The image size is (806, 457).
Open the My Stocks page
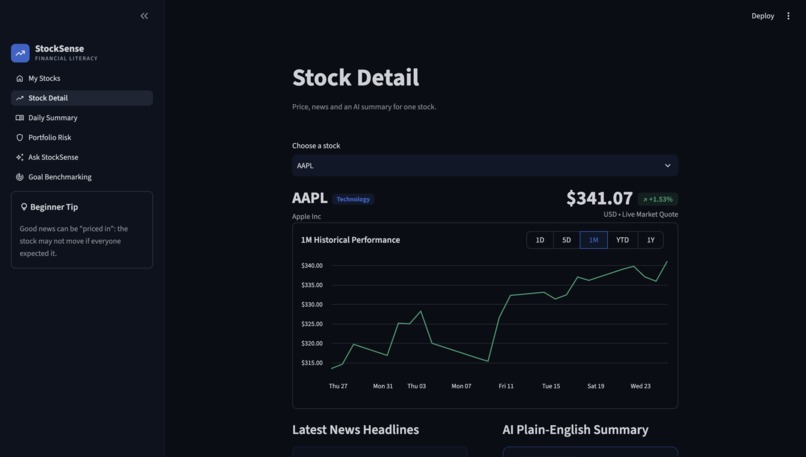coord(82,79)
